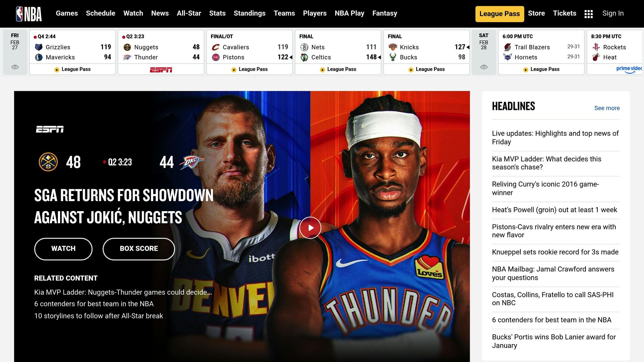Open the Standings menu item
Viewport: 644px width, 362px height.
[249, 13]
